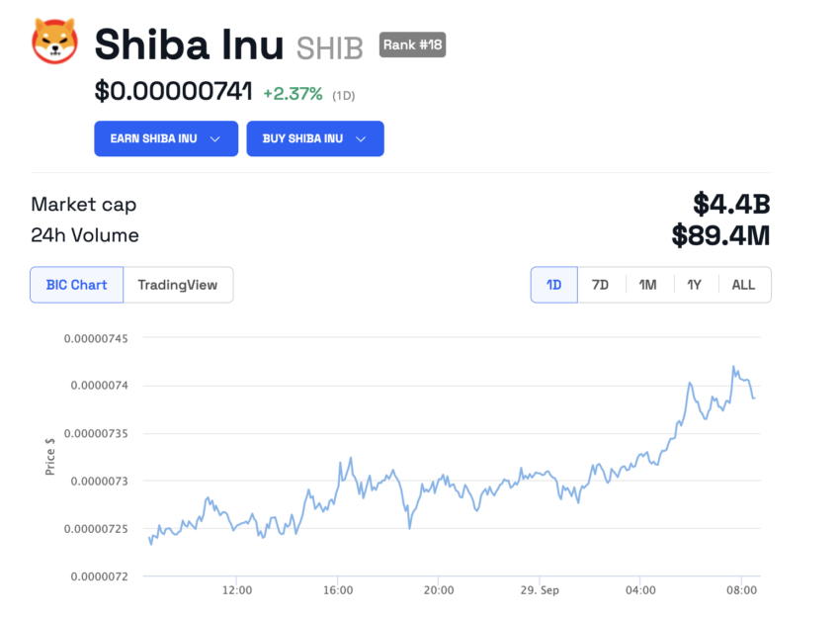Select the BIC Chart tab
This screenshot has width=840, height=620.
tap(76, 285)
